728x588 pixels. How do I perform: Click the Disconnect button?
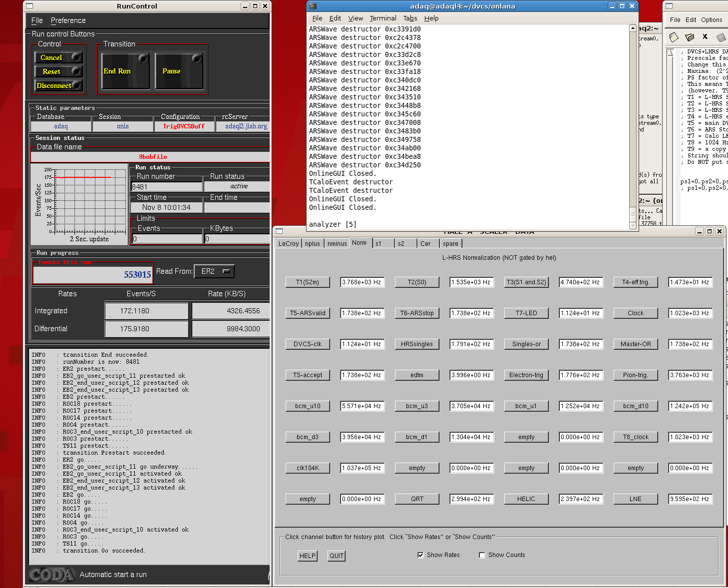click(x=58, y=85)
